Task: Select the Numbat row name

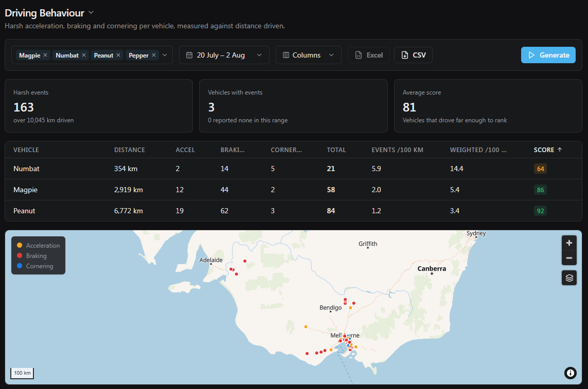Action: pyautogui.click(x=26, y=169)
